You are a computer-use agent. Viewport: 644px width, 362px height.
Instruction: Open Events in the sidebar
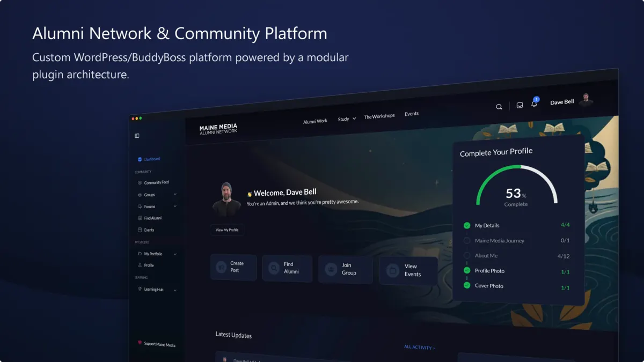tap(146, 230)
